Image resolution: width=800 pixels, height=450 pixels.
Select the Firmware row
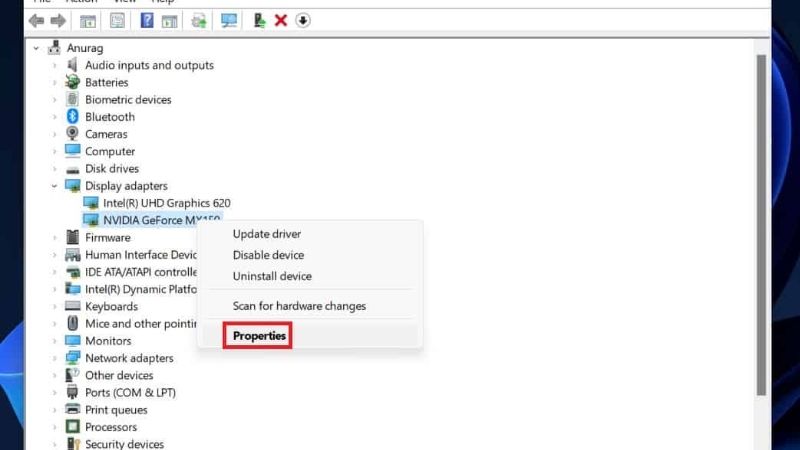tap(108, 238)
